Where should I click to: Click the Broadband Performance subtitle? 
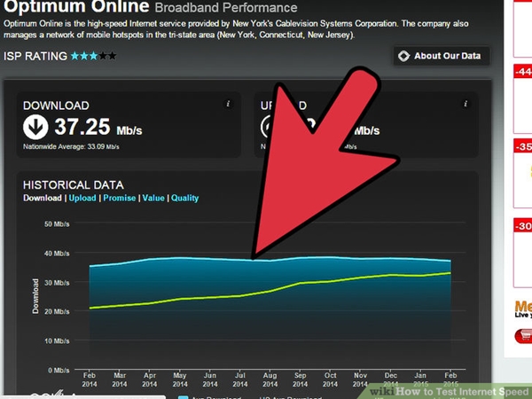(226, 8)
